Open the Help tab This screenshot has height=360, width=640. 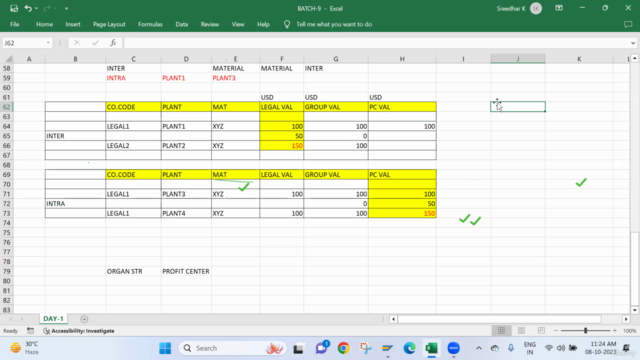tap(263, 24)
